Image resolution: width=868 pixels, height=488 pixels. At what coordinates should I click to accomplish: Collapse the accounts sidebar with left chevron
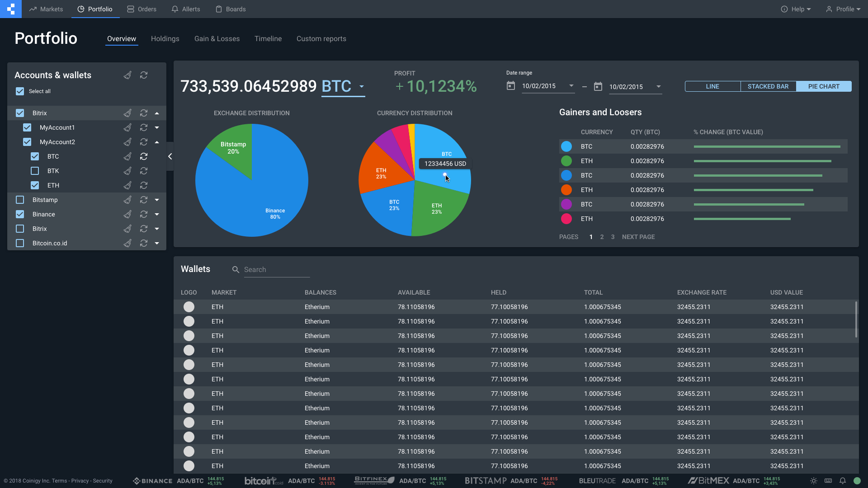pyautogui.click(x=170, y=156)
